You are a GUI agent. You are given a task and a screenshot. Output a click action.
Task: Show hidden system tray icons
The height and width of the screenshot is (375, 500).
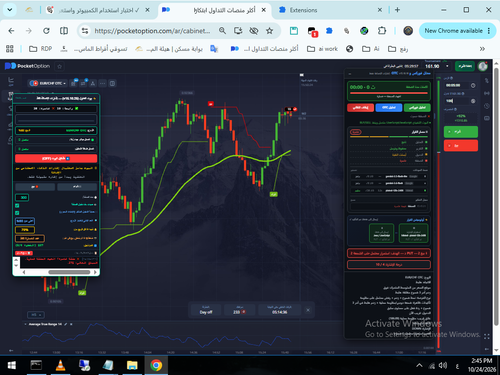pos(419,365)
